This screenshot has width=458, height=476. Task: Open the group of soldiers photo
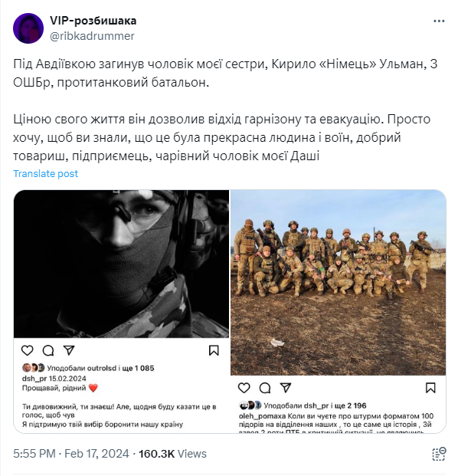(339, 283)
